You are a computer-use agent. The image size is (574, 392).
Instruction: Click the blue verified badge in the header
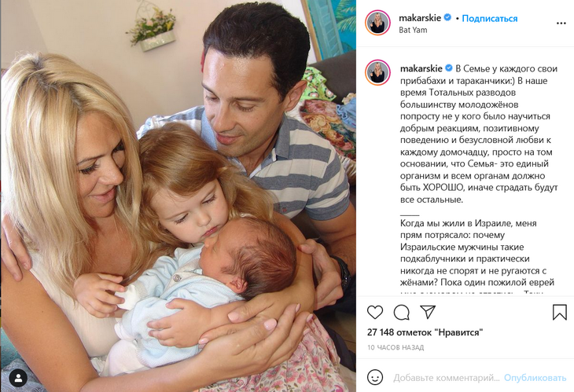point(447,17)
